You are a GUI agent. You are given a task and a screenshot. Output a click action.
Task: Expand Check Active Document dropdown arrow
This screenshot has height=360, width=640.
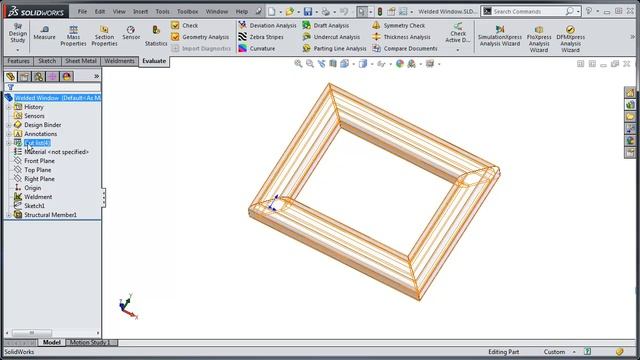(x=458, y=50)
